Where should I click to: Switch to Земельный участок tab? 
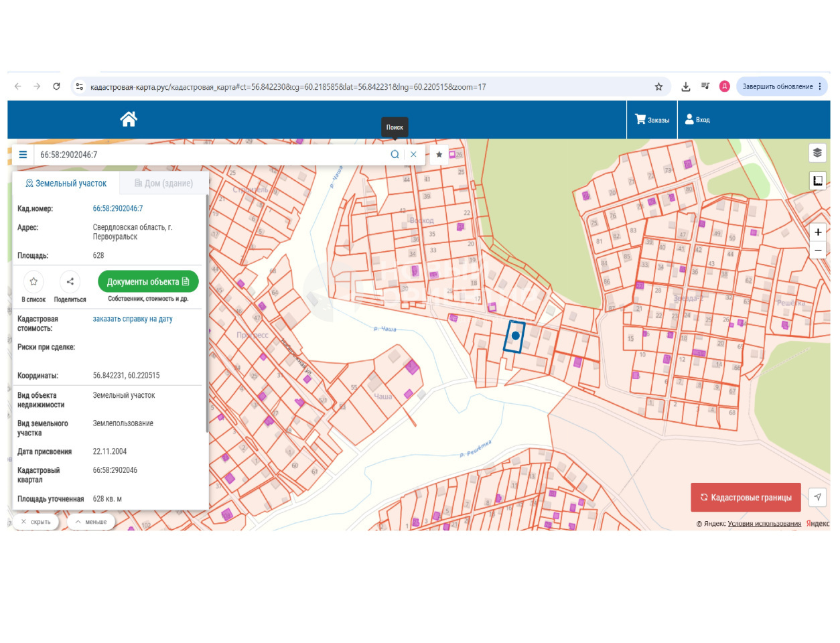tap(66, 184)
